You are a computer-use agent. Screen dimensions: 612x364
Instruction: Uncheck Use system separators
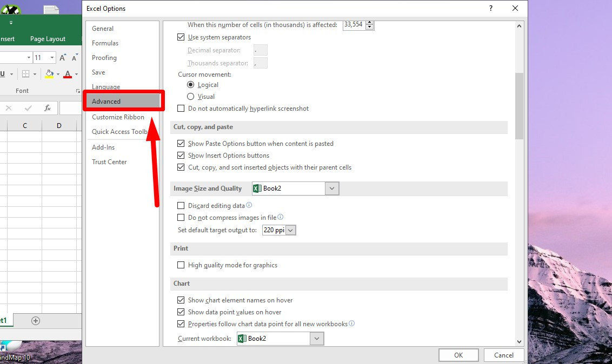pyautogui.click(x=181, y=37)
